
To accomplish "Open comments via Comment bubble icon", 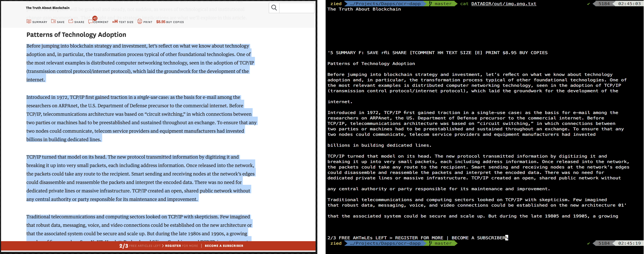I will [x=91, y=22].
